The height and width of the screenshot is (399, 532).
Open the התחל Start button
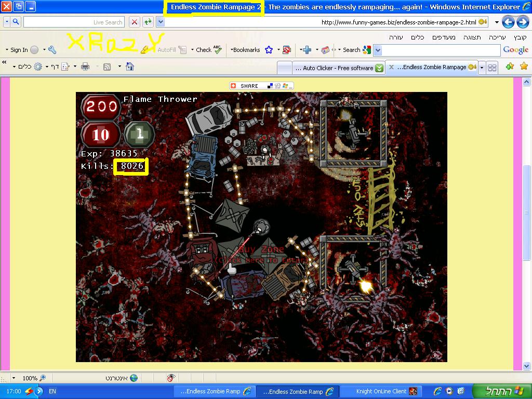(502, 391)
